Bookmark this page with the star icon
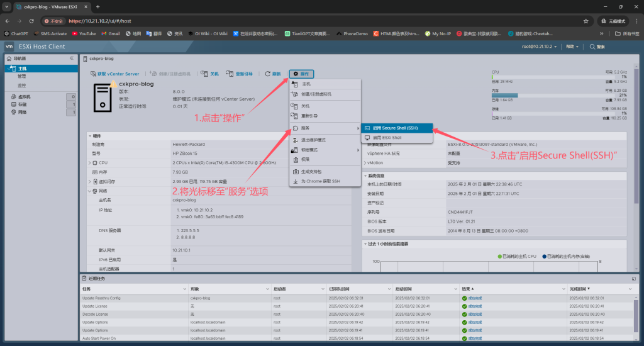The height and width of the screenshot is (346, 644). point(586,21)
